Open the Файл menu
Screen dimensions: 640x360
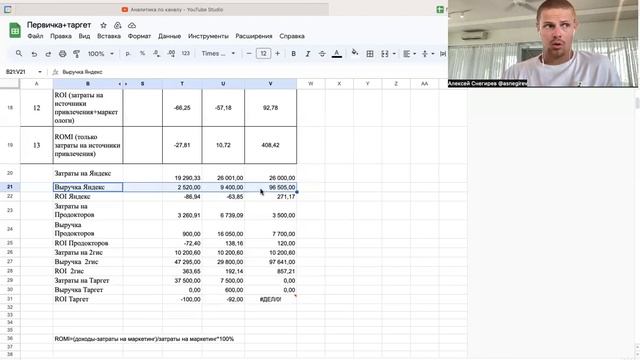click(35, 36)
